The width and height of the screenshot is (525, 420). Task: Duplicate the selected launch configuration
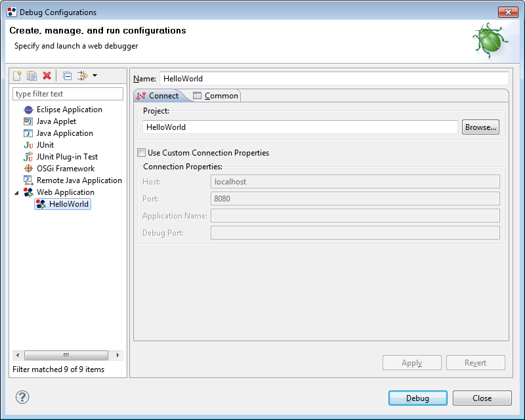click(x=31, y=75)
